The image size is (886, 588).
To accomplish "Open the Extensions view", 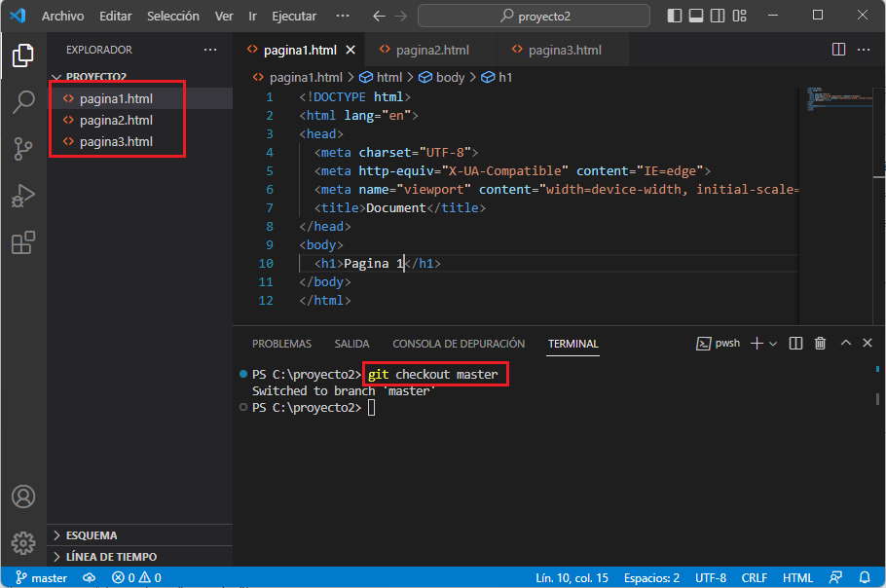I will [23, 242].
